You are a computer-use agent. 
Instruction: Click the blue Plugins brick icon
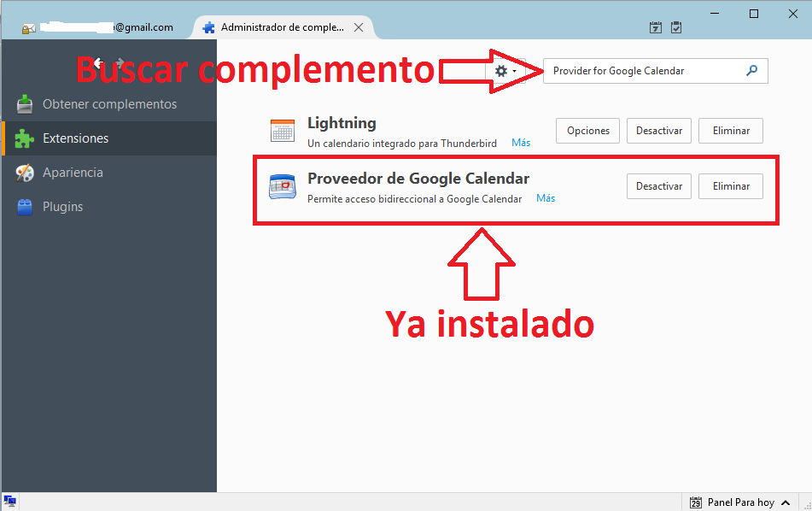25,207
